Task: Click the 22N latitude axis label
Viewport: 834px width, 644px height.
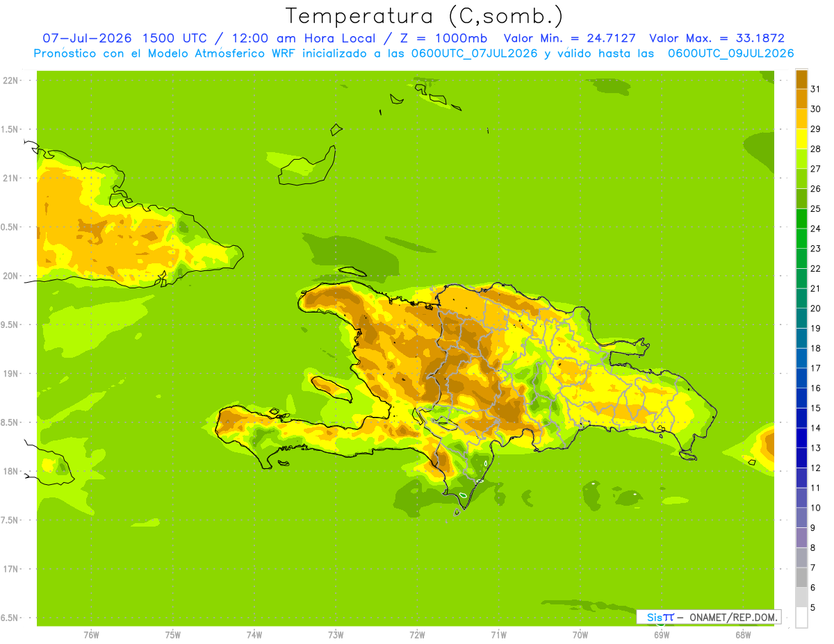Action: (x=10, y=80)
